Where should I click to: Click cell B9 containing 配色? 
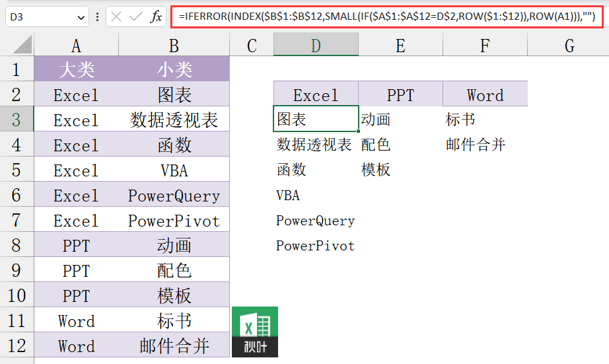click(174, 270)
